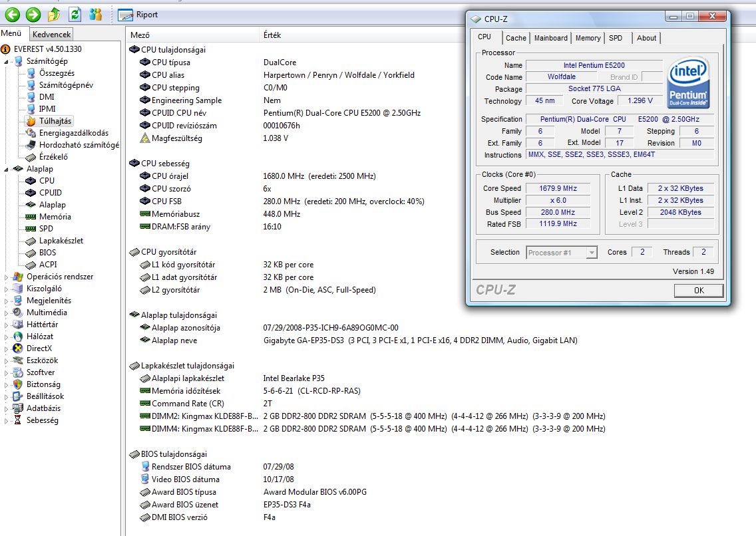The height and width of the screenshot is (536, 756).
Task: Select Energiagazdálkodás icon in tree
Action: coord(31,133)
